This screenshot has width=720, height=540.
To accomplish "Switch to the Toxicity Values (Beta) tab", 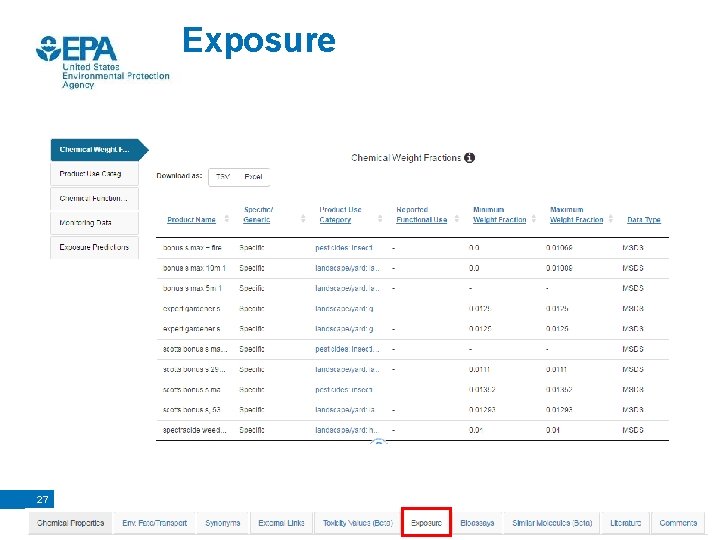I will pyautogui.click(x=358, y=523).
